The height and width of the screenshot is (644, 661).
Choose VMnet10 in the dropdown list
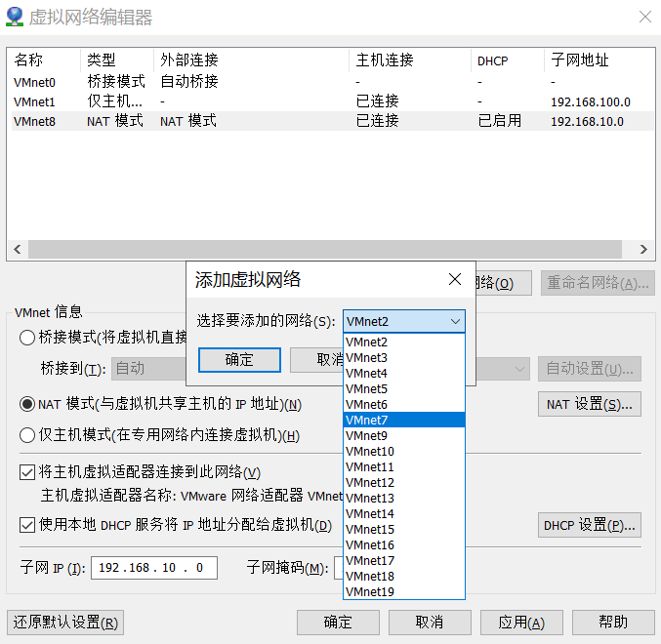[404, 451]
